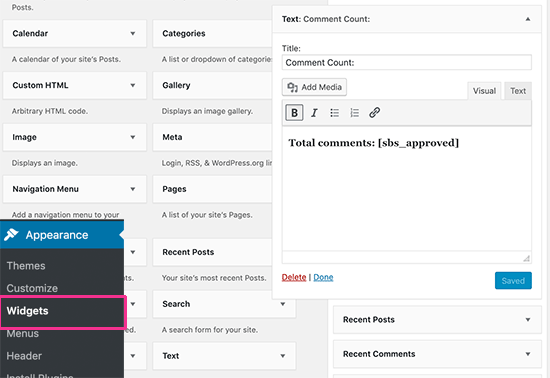This screenshot has height=378, width=550.
Task: Click the widget Title input field
Action: pos(407,62)
